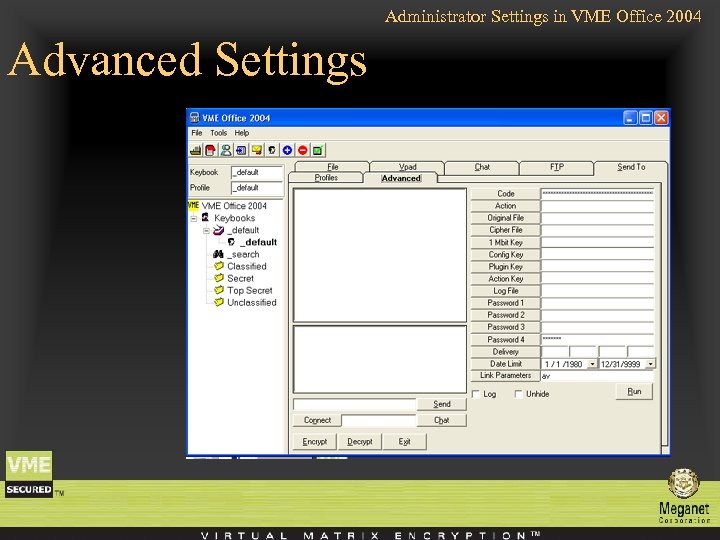Click the address field beside Connect
This screenshot has width=720, height=540.
pos(379,420)
